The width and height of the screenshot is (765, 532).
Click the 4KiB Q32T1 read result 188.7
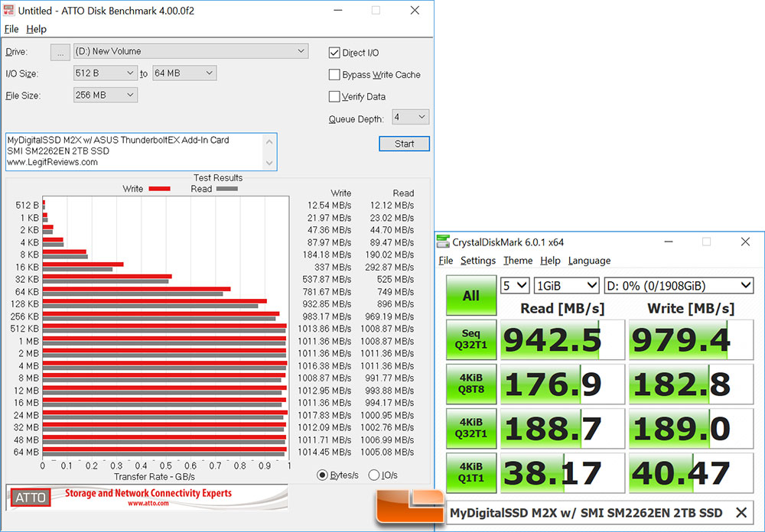562,429
